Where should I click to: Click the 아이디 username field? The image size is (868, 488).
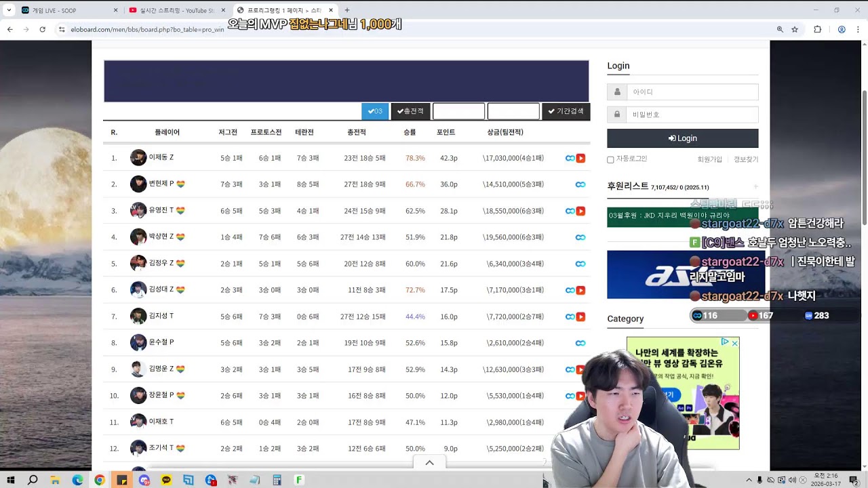pyautogui.click(x=692, y=92)
